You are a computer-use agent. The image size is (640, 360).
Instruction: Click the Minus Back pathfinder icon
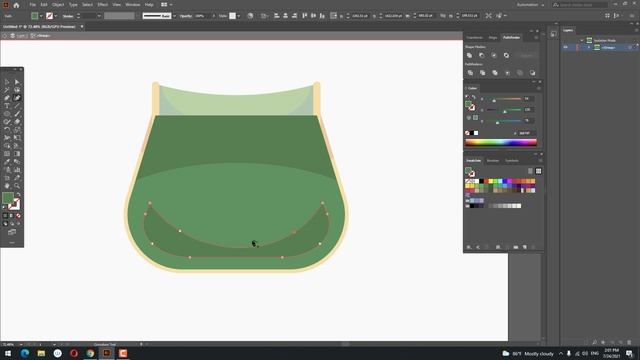coord(532,73)
